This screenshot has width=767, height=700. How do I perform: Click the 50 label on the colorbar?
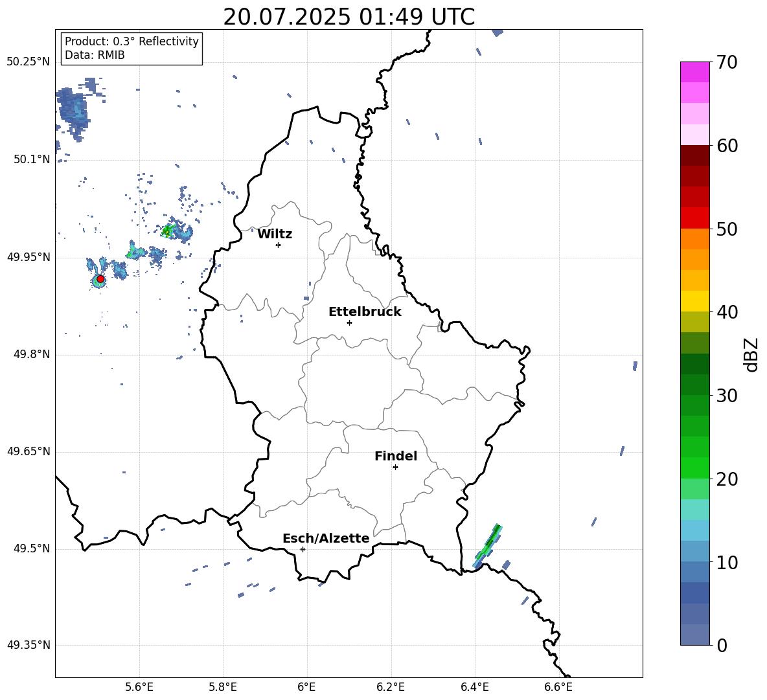click(727, 229)
